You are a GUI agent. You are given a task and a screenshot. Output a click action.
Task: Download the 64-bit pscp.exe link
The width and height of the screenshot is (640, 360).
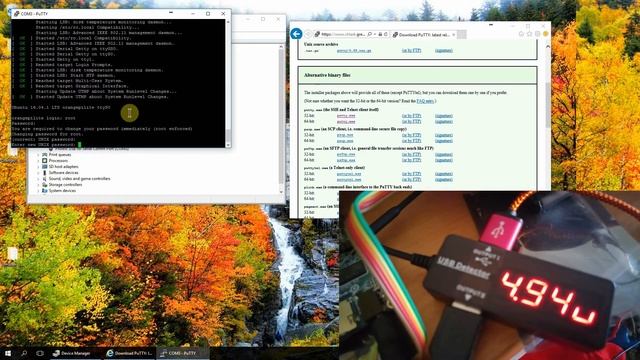[x=345, y=141]
